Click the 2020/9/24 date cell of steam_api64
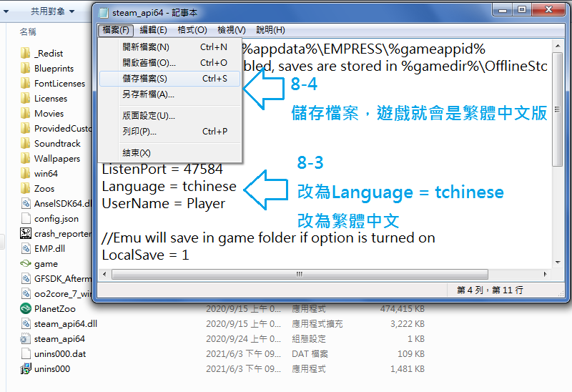The image size is (572, 392). (x=243, y=339)
